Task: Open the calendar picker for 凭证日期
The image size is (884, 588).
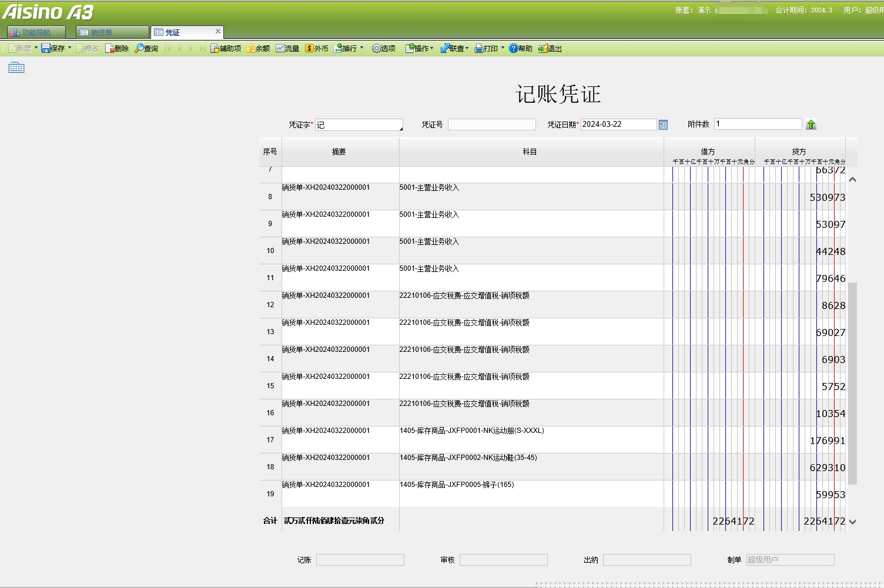Action: tap(663, 124)
